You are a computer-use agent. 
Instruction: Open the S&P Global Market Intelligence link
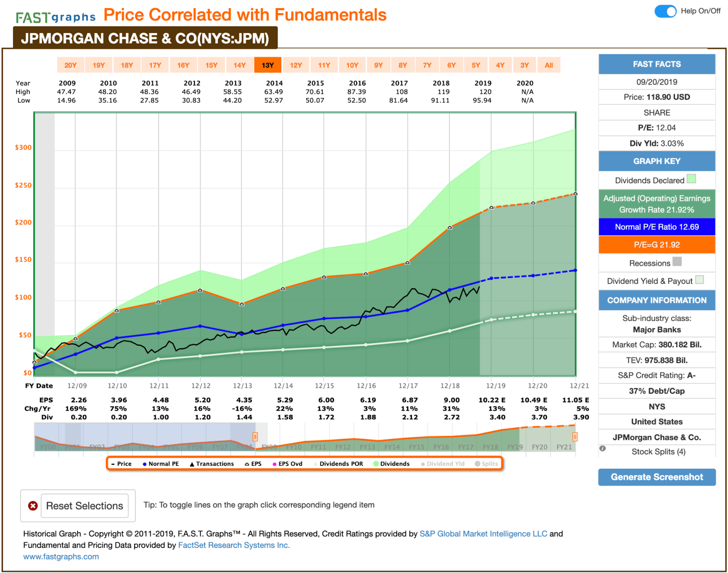(x=483, y=534)
